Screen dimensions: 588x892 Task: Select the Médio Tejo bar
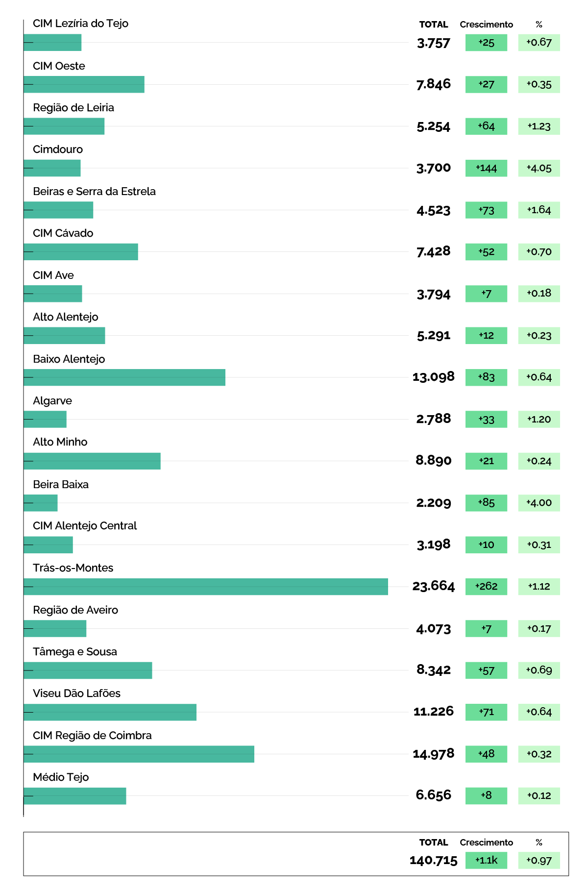click(x=74, y=796)
